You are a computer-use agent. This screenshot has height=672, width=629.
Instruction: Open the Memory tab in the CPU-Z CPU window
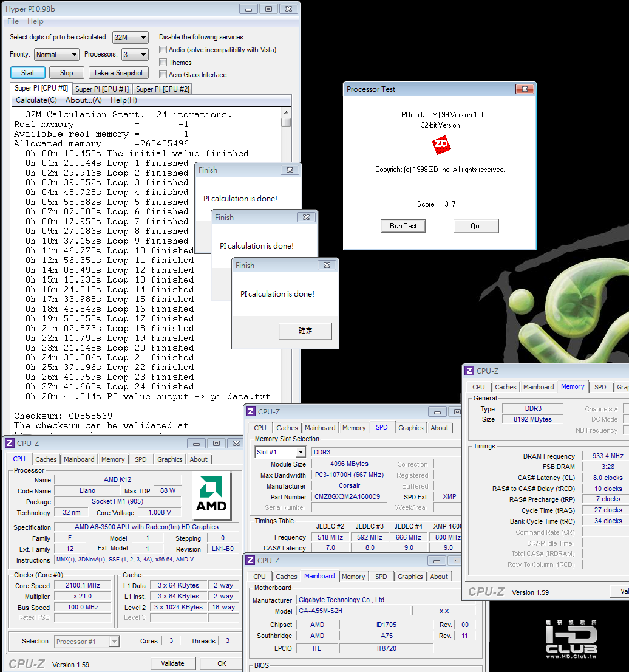point(113,459)
